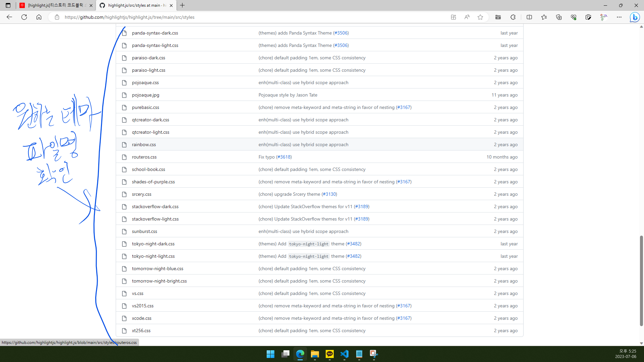Viewport: 644px width, 362px height.
Task: Go back to the previous page
Action: [9, 17]
